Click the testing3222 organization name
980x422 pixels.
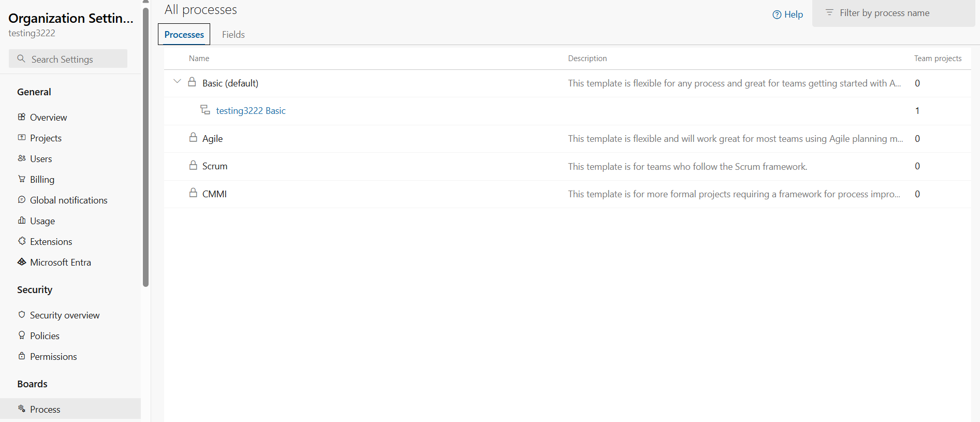click(32, 33)
